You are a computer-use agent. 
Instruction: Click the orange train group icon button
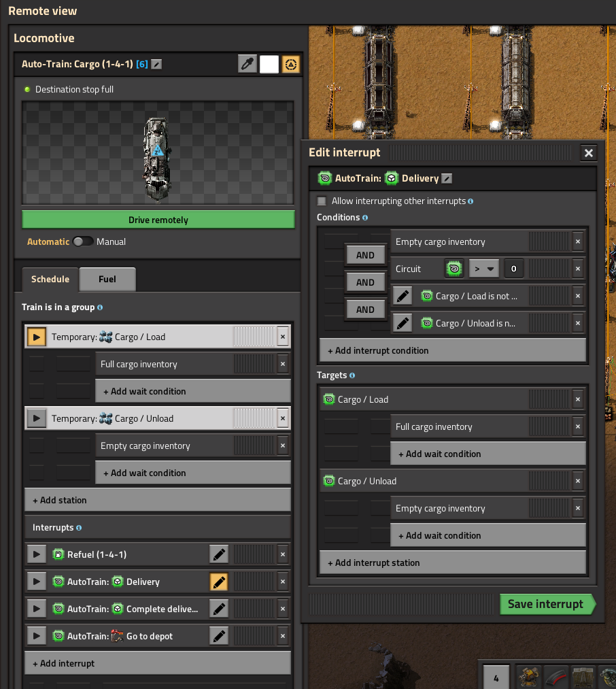click(x=291, y=65)
